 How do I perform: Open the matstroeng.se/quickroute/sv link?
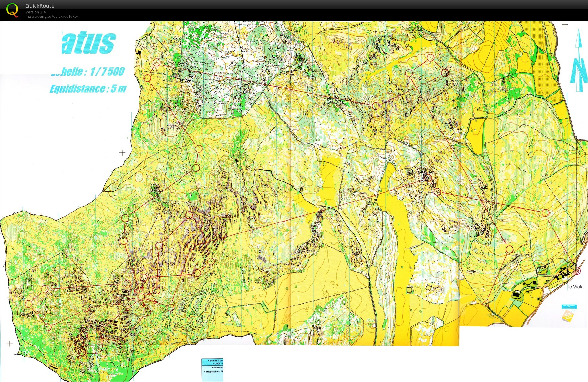(52, 16)
